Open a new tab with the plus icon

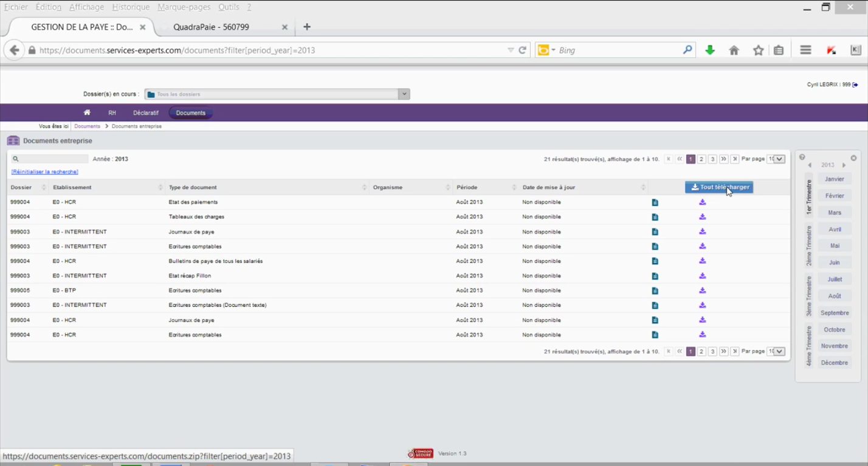(307, 27)
